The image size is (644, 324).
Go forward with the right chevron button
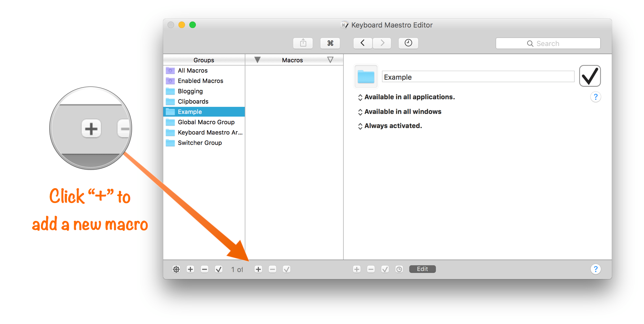point(382,43)
